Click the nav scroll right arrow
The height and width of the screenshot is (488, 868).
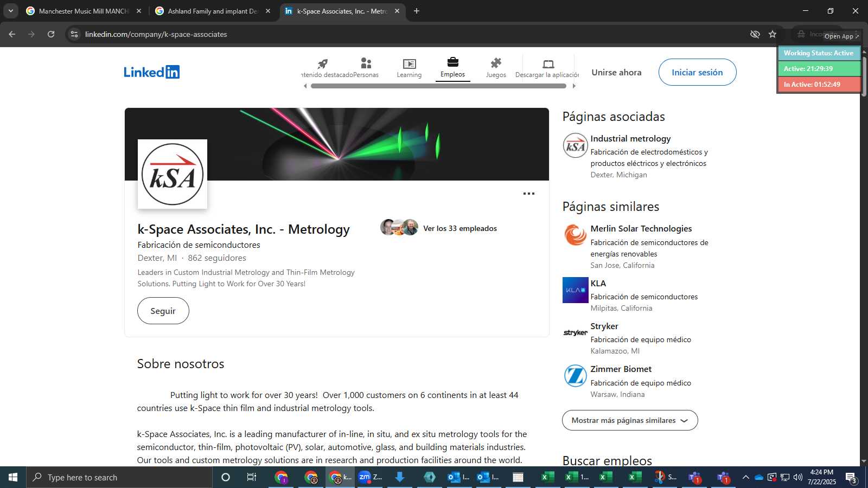pos(574,86)
